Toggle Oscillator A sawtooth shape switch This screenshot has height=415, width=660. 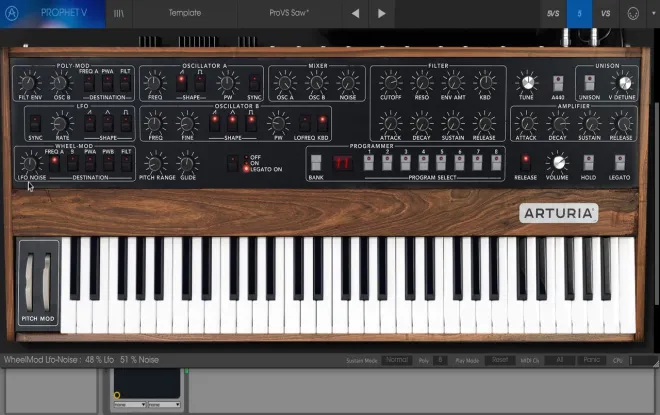pyautogui.click(x=181, y=83)
